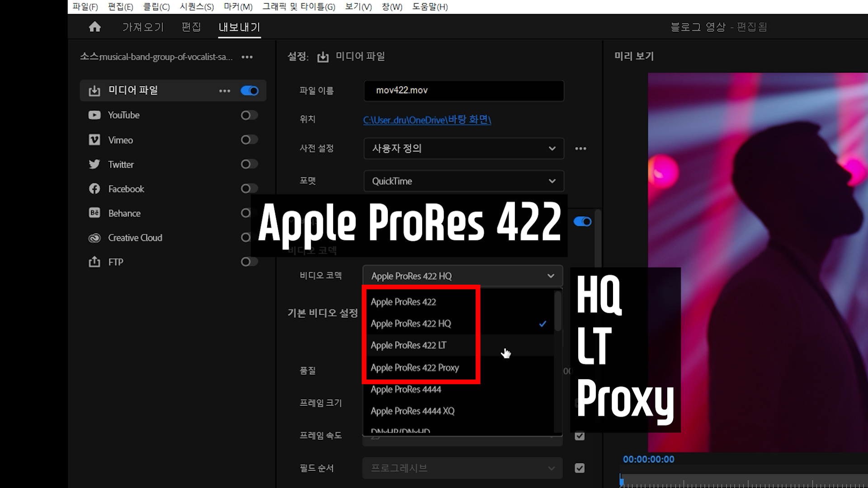Select Apple ProRes 422 LT codec option
The width and height of the screenshot is (868, 488).
tap(409, 346)
